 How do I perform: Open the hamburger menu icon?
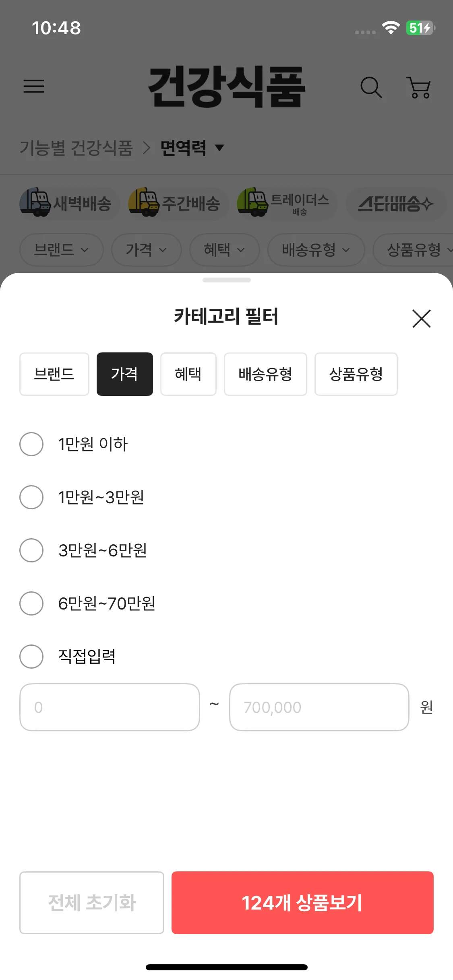(34, 86)
